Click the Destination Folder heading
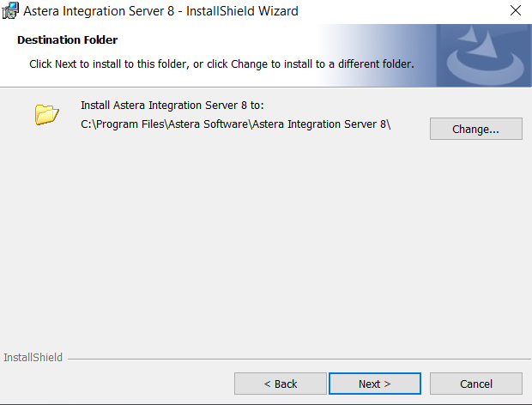The height and width of the screenshot is (405, 532). pos(68,40)
